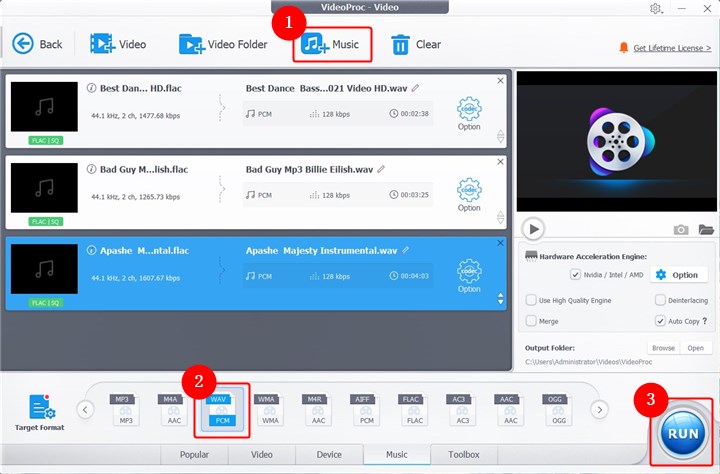Reorder Best Dance track with up-down arrows
This screenshot has height=474, width=720.
click(501, 136)
